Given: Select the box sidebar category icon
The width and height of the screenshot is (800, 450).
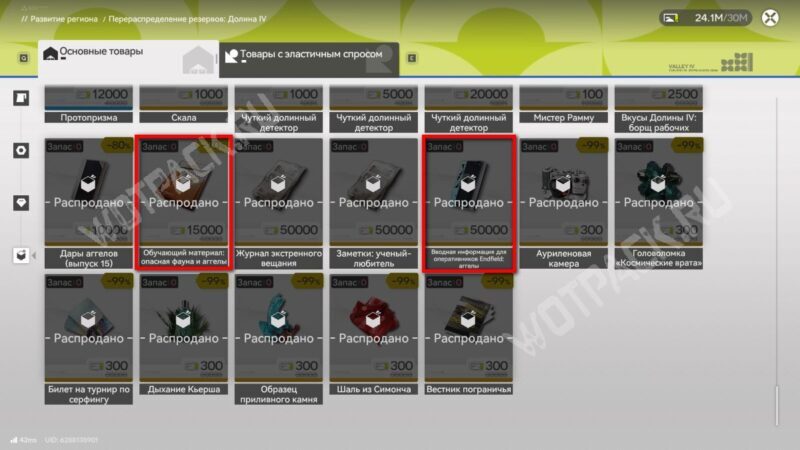Looking at the screenshot, I should [x=21, y=255].
